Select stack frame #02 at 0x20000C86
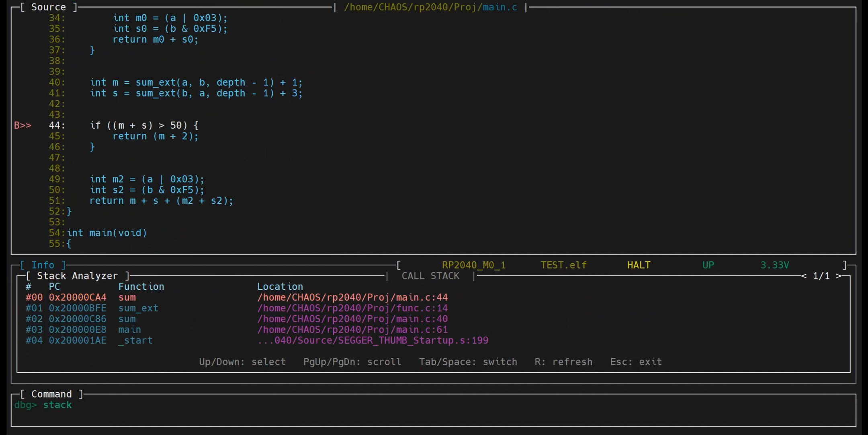The height and width of the screenshot is (435, 868). (78, 319)
